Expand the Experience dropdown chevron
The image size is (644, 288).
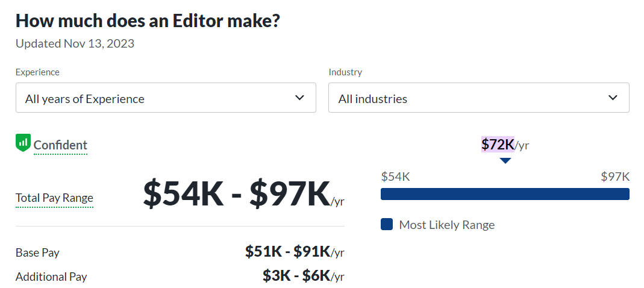coord(299,98)
